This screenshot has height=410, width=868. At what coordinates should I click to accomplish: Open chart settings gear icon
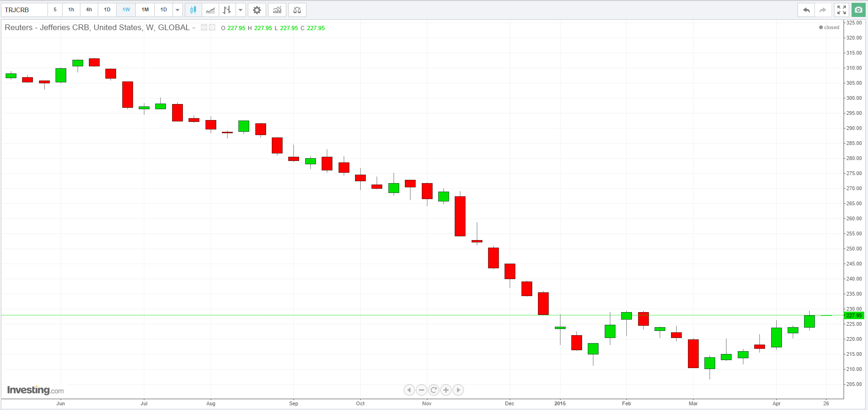click(x=257, y=10)
